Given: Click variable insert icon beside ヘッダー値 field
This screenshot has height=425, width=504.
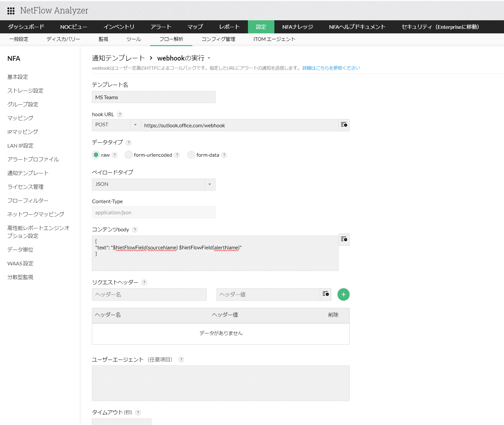Looking at the screenshot, I should 325,294.
